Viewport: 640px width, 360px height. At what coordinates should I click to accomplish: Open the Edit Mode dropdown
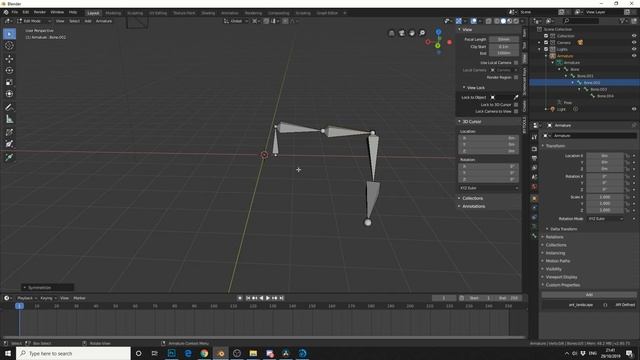pyautogui.click(x=34, y=21)
